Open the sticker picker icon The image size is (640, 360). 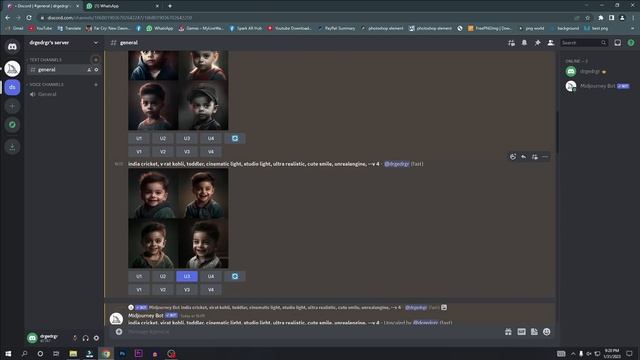coord(534,332)
